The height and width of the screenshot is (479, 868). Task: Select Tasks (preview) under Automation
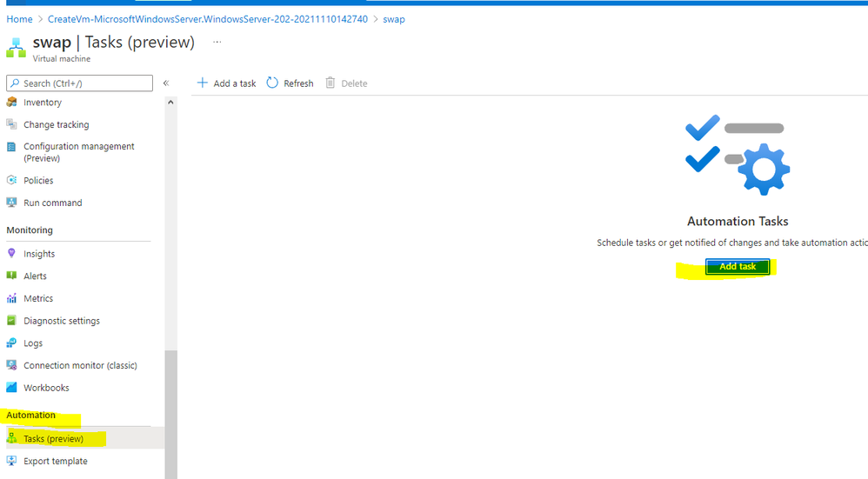click(54, 439)
